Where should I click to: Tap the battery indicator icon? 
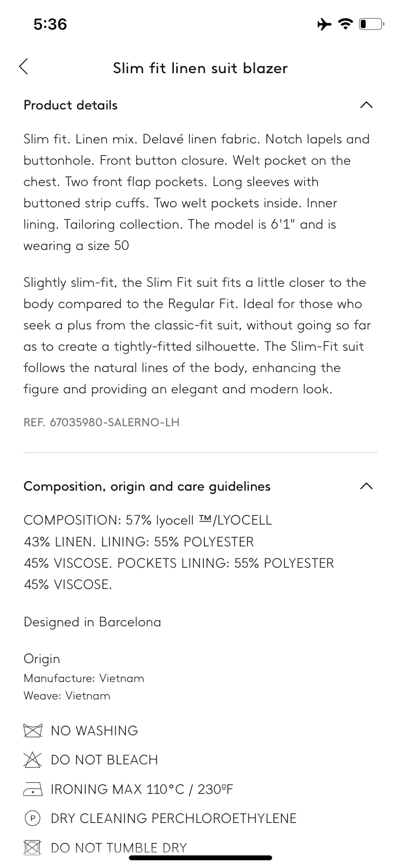point(371,24)
